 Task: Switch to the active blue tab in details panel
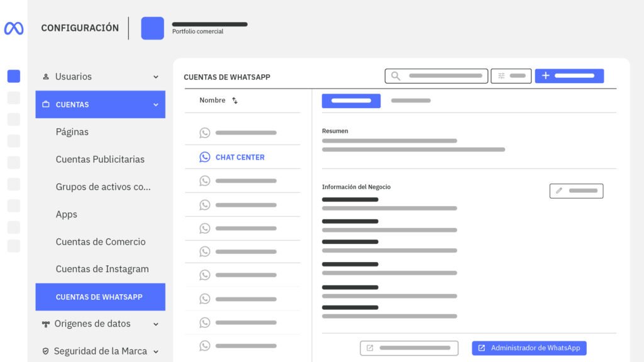351,101
